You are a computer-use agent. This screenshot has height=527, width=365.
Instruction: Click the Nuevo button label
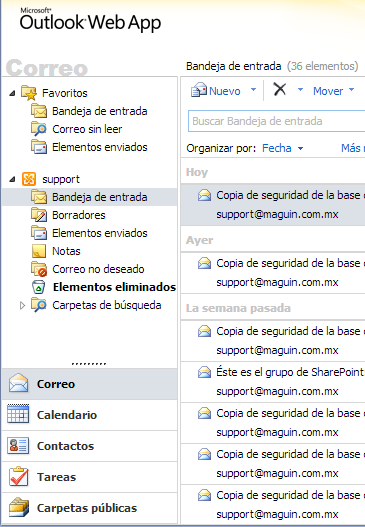point(225,91)
